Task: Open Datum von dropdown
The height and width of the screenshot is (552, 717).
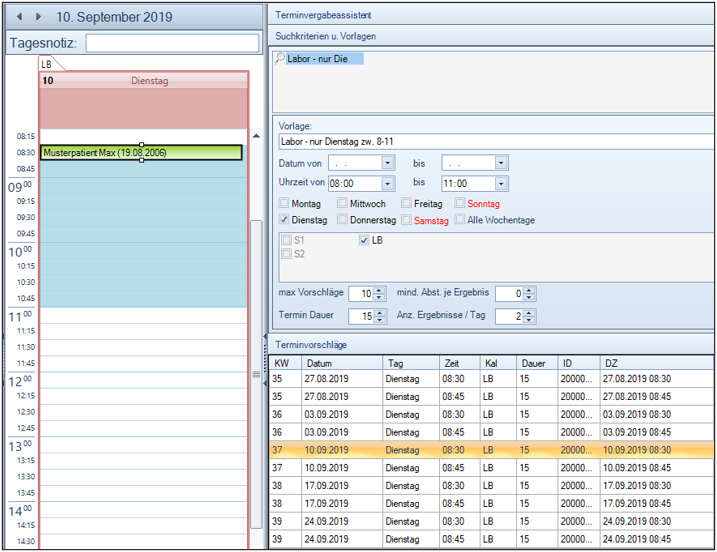Action: (x=388, y=163)
